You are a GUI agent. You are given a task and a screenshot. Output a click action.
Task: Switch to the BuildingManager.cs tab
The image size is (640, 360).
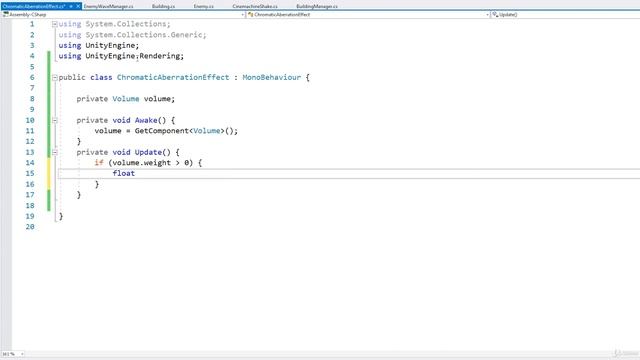coord(317,6)
